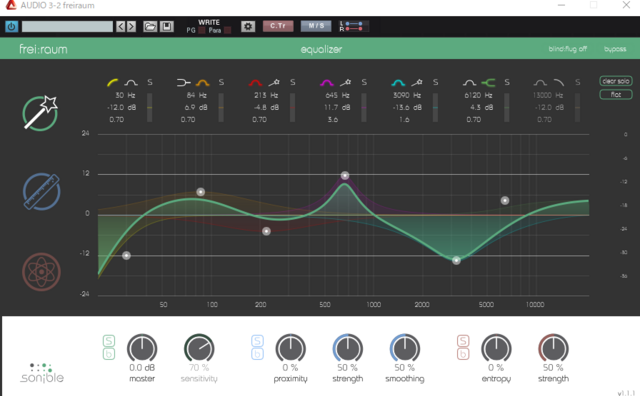Enable the smart wand on 645 Hz band
This screenshot has width=640, height=396.
click(x=346, y=83)
